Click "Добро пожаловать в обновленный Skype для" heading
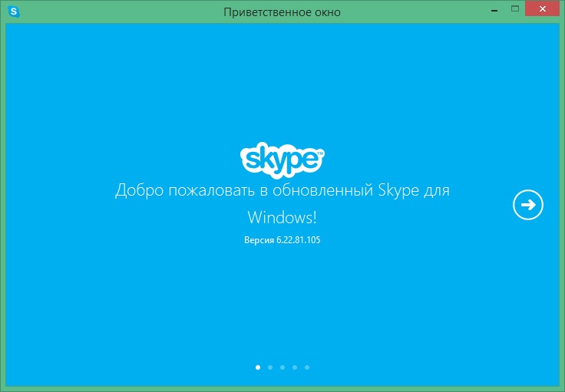 coord(282,190)
